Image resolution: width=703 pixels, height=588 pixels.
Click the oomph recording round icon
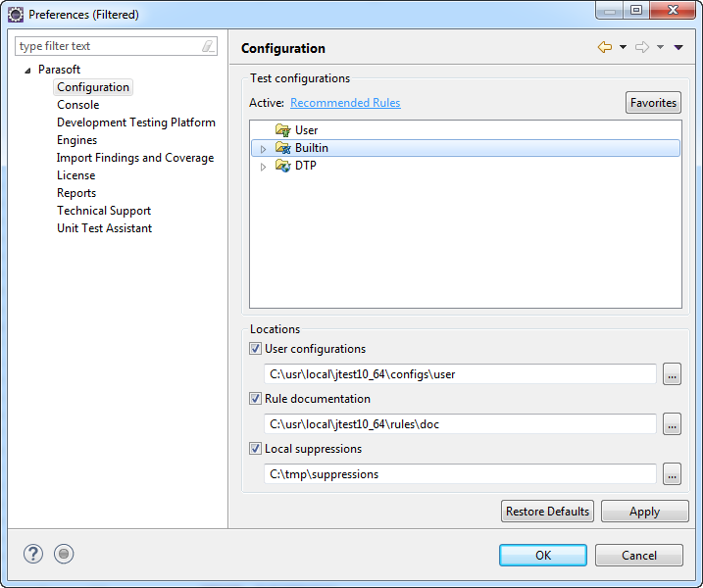(64, 554)
